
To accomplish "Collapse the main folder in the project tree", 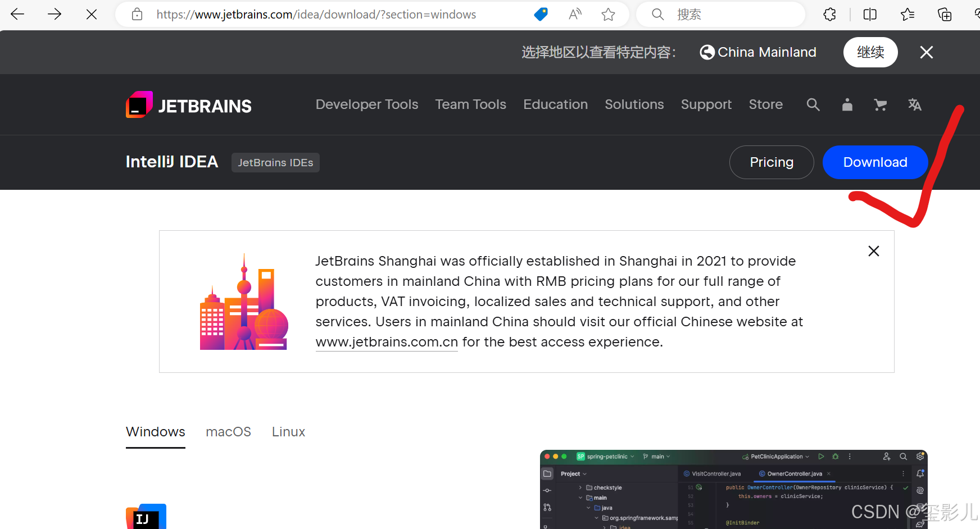I will click(x=580, y=498).
